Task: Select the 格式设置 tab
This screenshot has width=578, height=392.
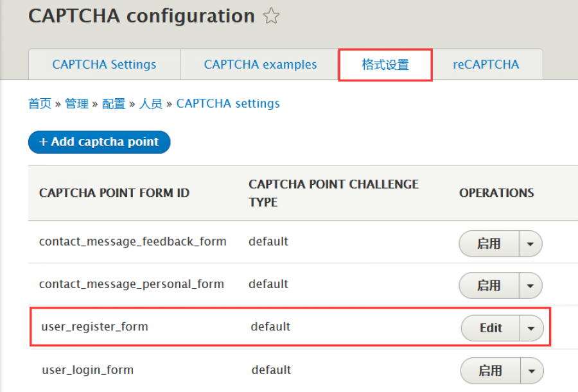Action: coord(385,64)
